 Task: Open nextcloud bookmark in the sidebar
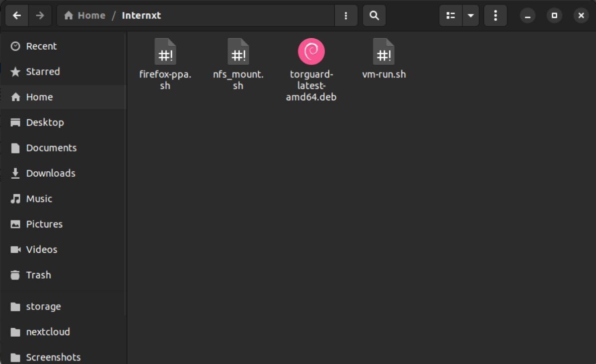pos(63,332)
